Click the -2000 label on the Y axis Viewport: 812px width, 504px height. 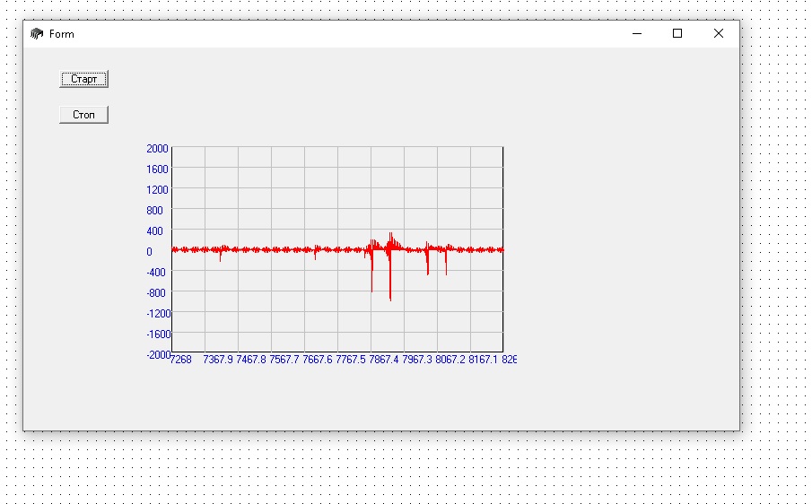pyautogui.click(x=157, y=354)
